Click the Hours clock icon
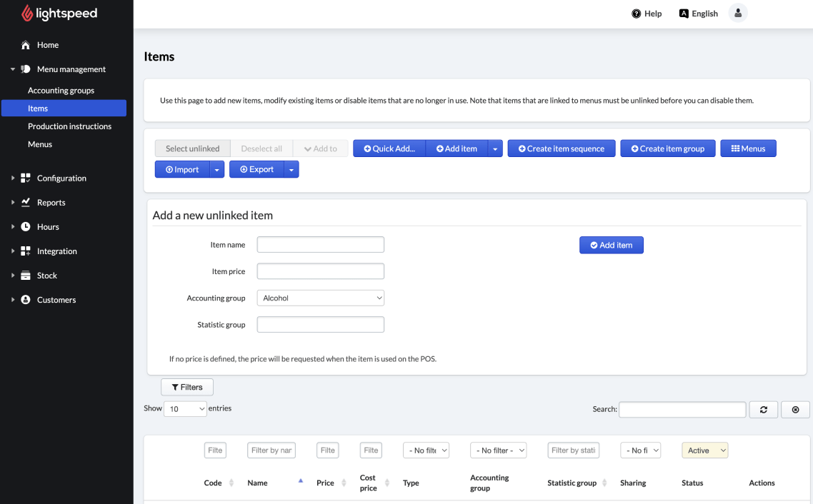Image resolution: width=813 pixels, height=504 pixels. coord(26,227)
